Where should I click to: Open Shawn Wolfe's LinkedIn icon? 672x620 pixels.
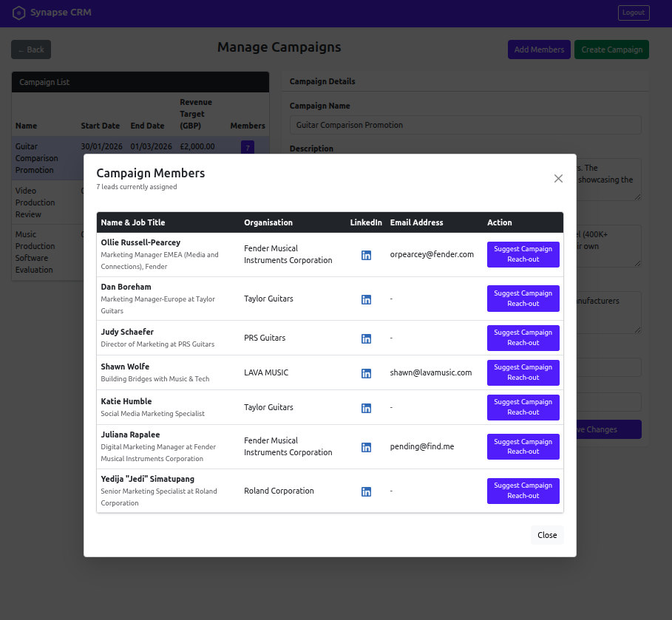pos(366,373)
